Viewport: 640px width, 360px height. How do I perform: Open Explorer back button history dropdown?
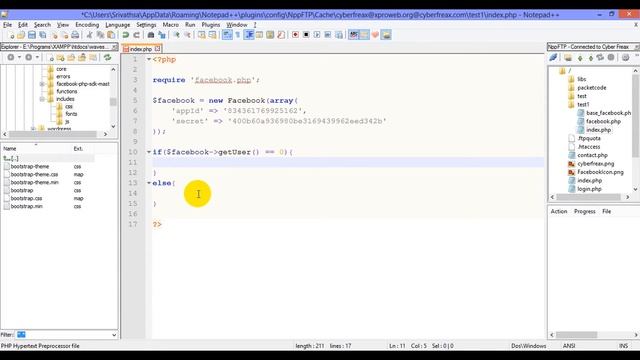(x=19, y=58)
